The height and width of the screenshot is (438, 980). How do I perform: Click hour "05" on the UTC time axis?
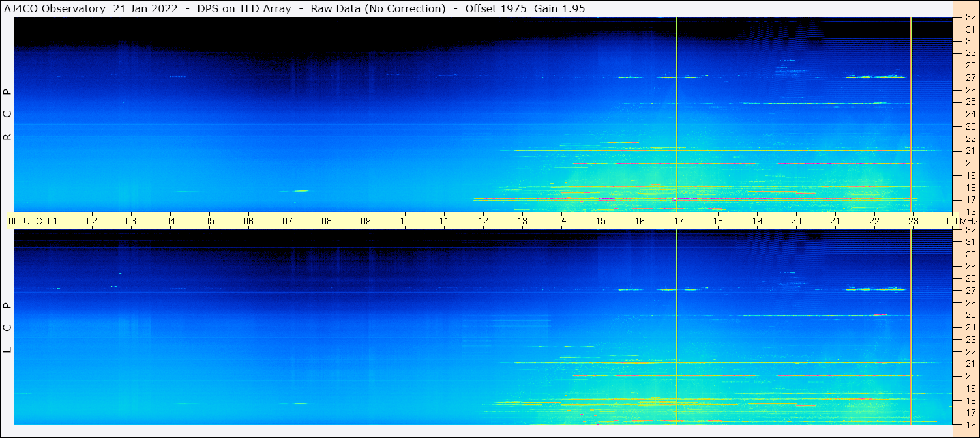209,221
